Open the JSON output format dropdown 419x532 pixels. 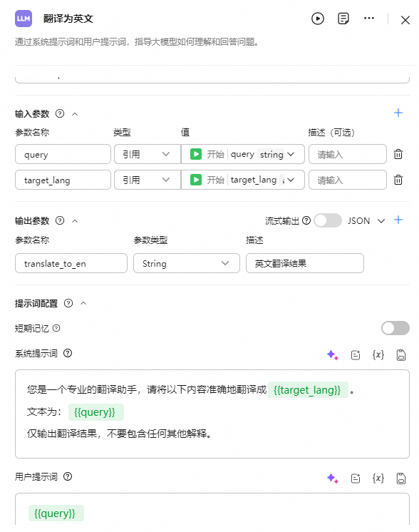point(366,221)
